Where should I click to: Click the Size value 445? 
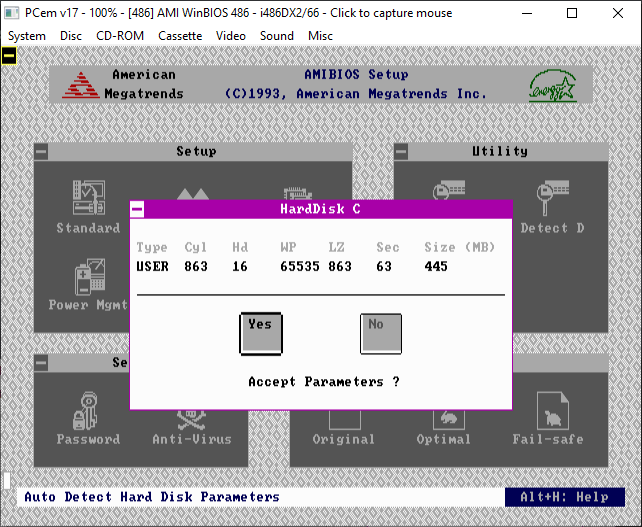[x=436, y=267]
